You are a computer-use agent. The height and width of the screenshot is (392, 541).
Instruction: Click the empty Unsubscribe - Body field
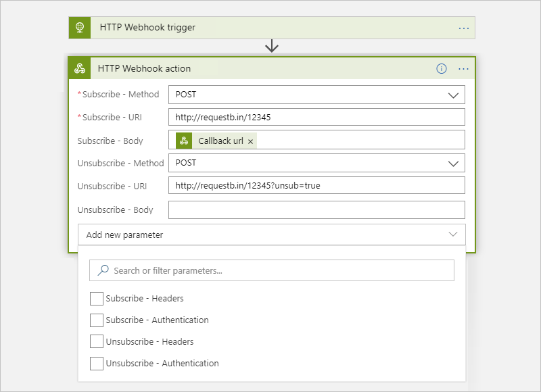316,210
